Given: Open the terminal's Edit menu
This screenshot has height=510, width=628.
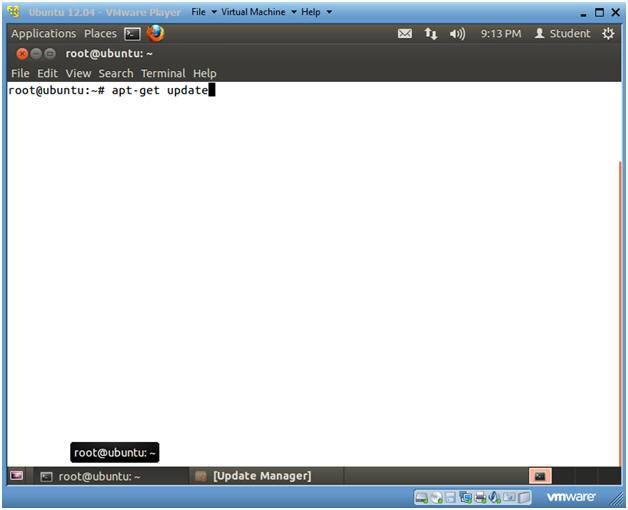Looking at the screenshot, I should coord(47,73).
